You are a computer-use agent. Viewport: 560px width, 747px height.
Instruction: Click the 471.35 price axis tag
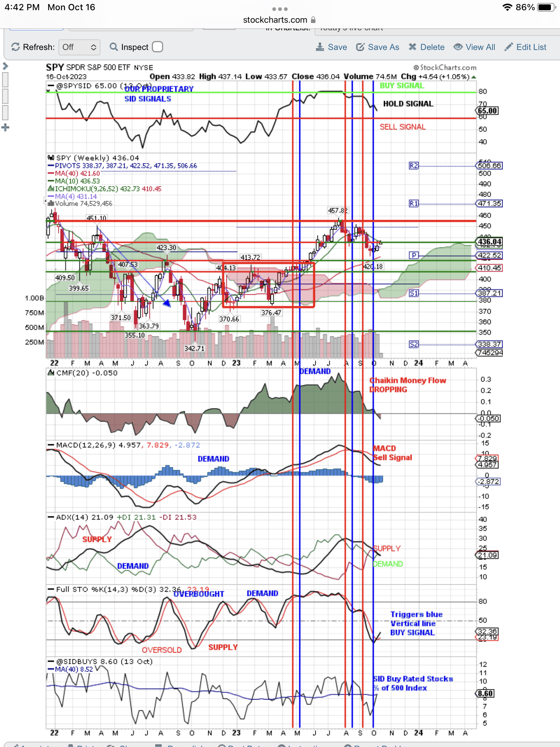tap(489, 204)
